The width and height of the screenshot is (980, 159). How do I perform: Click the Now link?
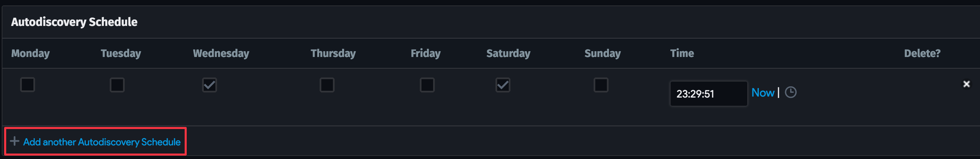coord(763,93)
